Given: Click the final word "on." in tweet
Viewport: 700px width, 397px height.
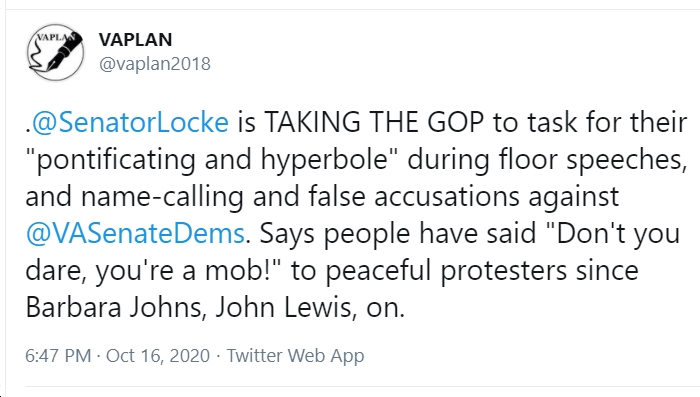Looking at the screenshot, I should 385,308.
